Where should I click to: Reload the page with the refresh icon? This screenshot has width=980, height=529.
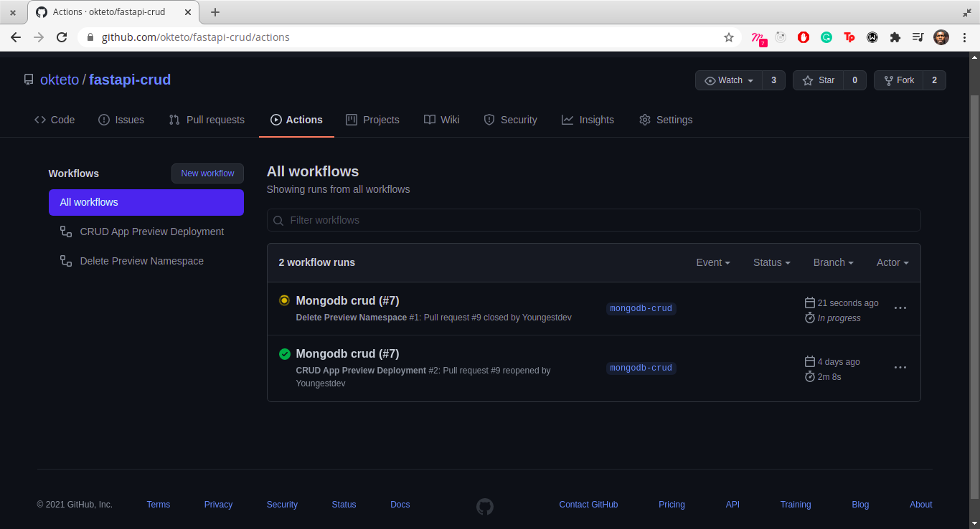(62, 37)
